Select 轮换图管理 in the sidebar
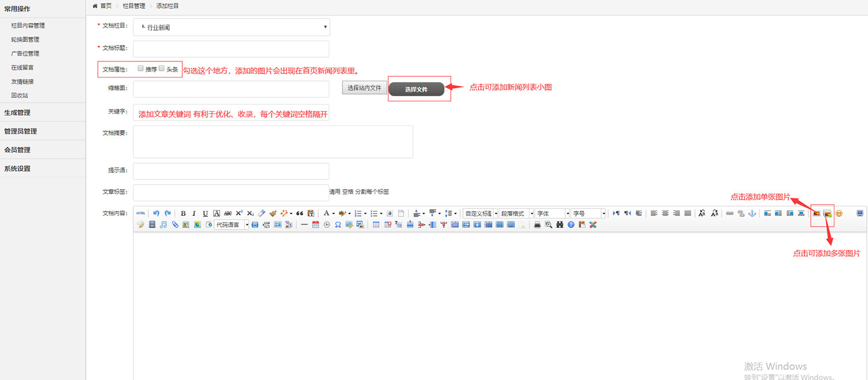 [24, 39]
